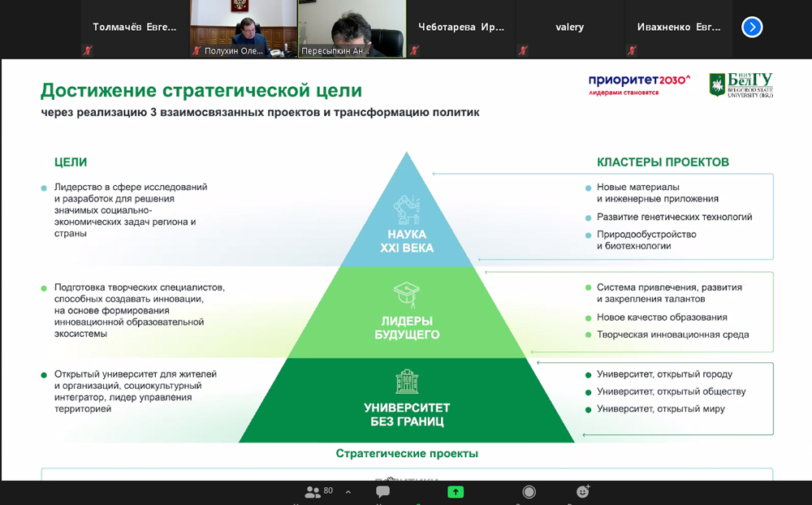Click the Record circle icon
Viewport: 812px width, 505px height.
[x=529, y=492]
